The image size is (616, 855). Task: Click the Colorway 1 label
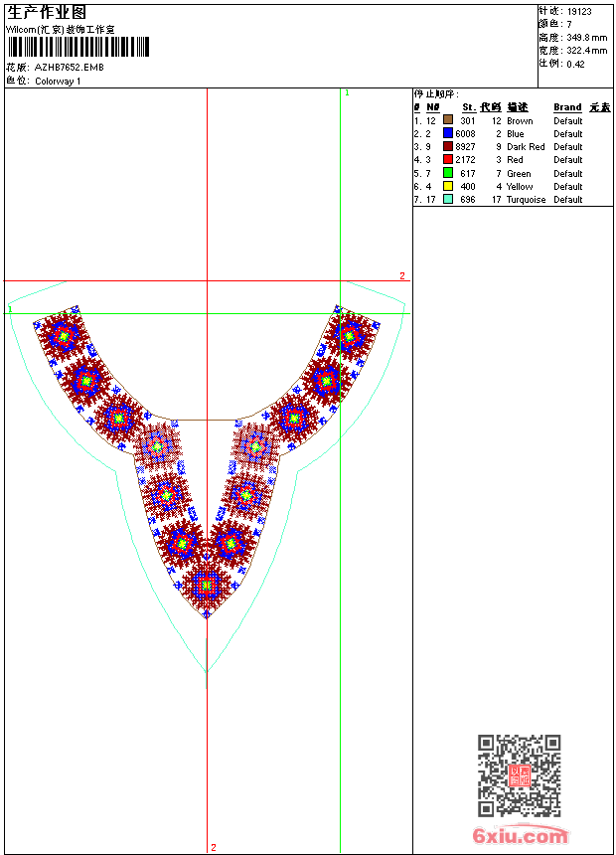(x=58, y=82)
